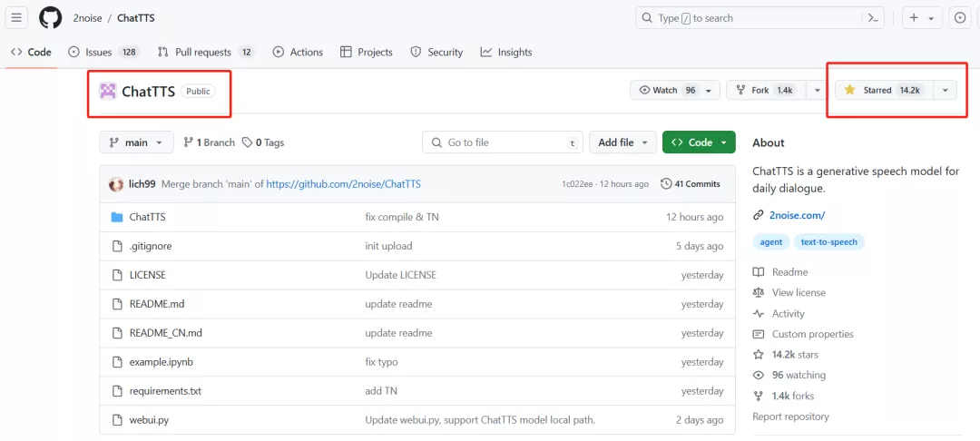Viewport: 980px width, 441px height.
Task: Open the ChatTTS breadcrumb link
Action: point(135,18)
